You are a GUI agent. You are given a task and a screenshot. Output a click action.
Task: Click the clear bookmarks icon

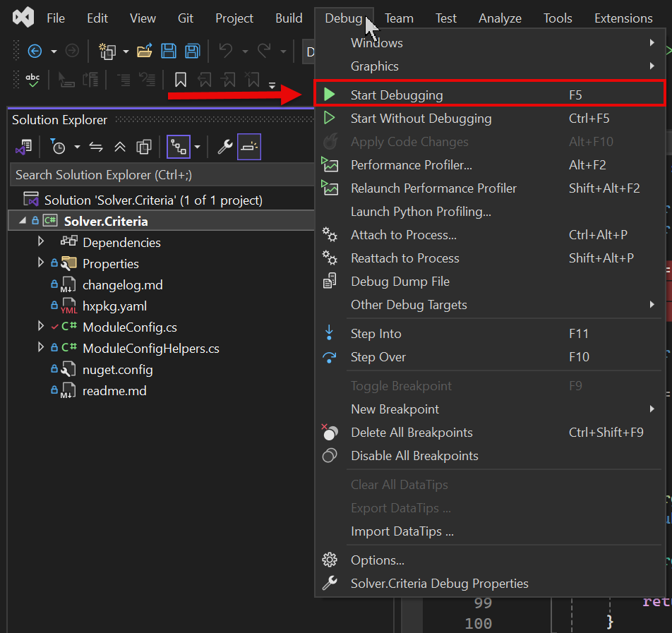pos(253,80)
